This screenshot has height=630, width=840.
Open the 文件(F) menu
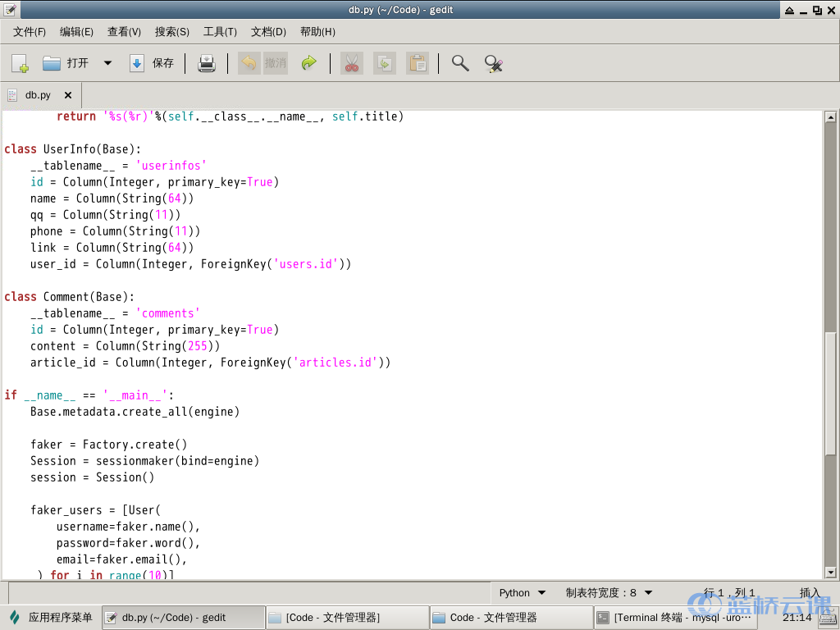(x=30, y=32)
